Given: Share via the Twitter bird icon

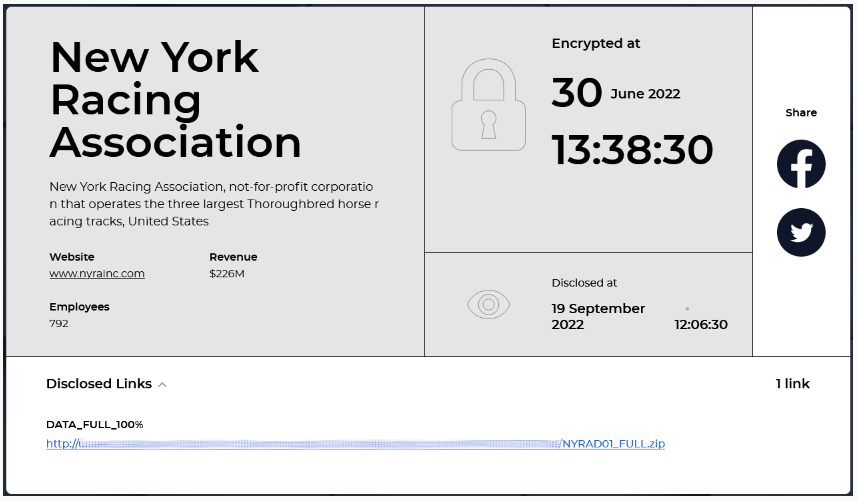Looking at the screenshot, I should [x=801, y=232].
